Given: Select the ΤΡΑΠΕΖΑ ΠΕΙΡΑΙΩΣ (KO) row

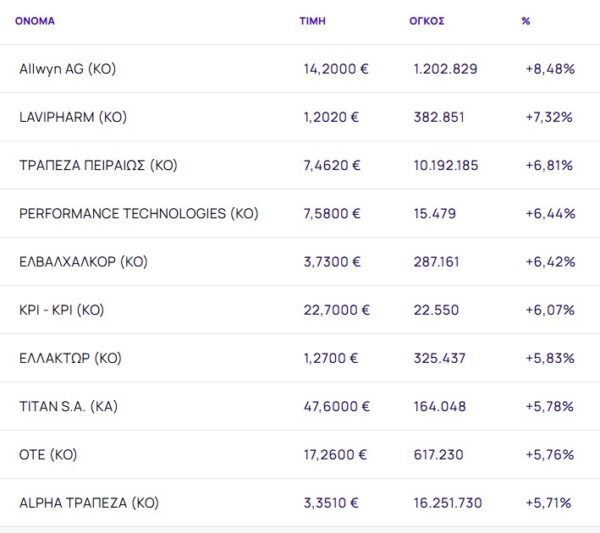Looking at the screenshot, I should pyautogui.click(x=98, y=165).
